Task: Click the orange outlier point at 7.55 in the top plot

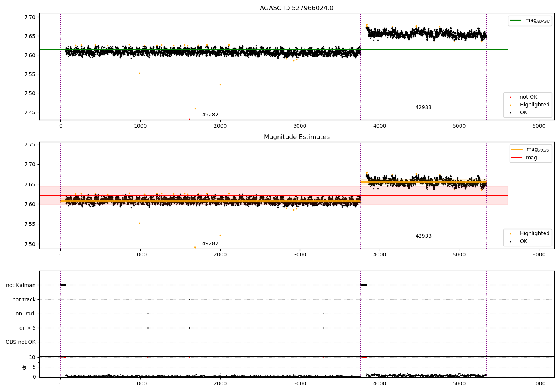Action: [139, 73]
